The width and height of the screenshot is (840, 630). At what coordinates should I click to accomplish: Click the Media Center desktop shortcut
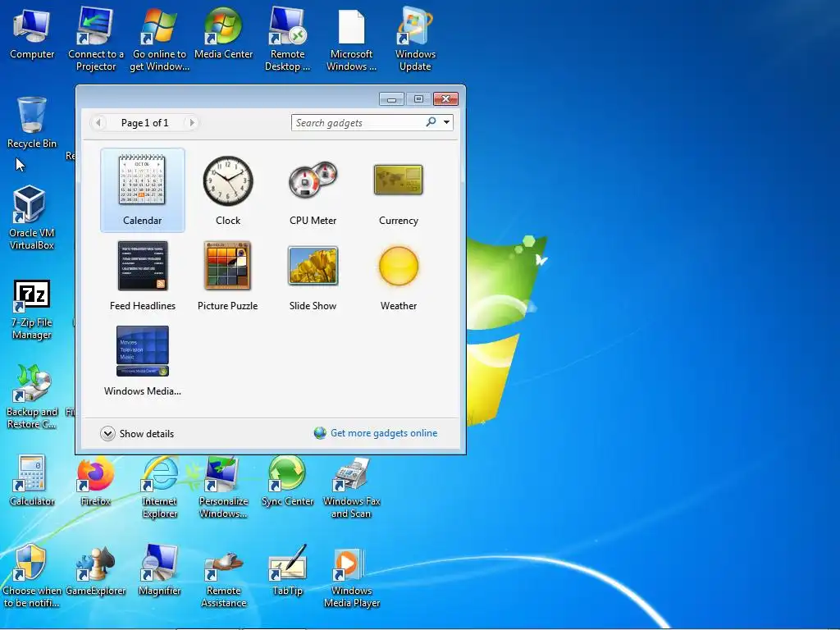[x=223, y=33]
